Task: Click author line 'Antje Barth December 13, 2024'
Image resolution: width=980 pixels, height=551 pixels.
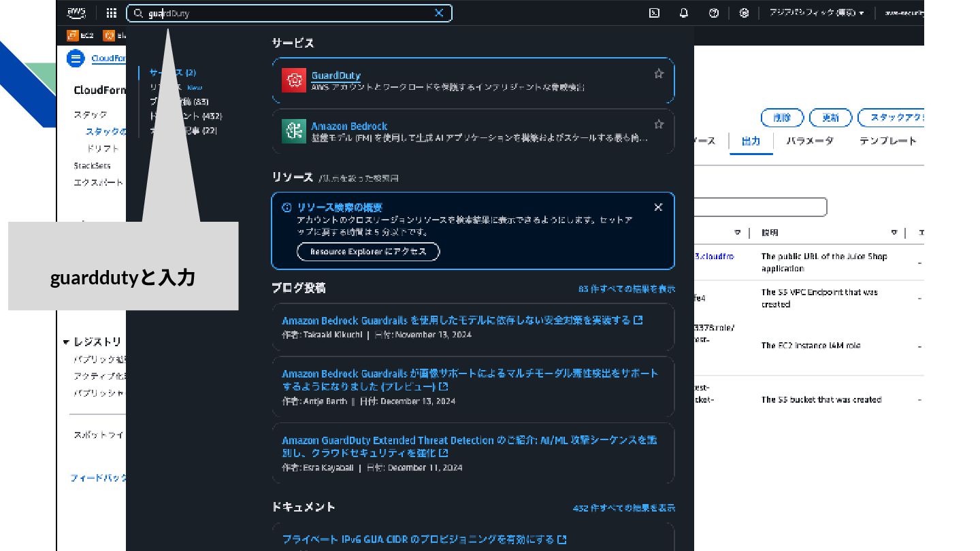Action: pos(369,401)
